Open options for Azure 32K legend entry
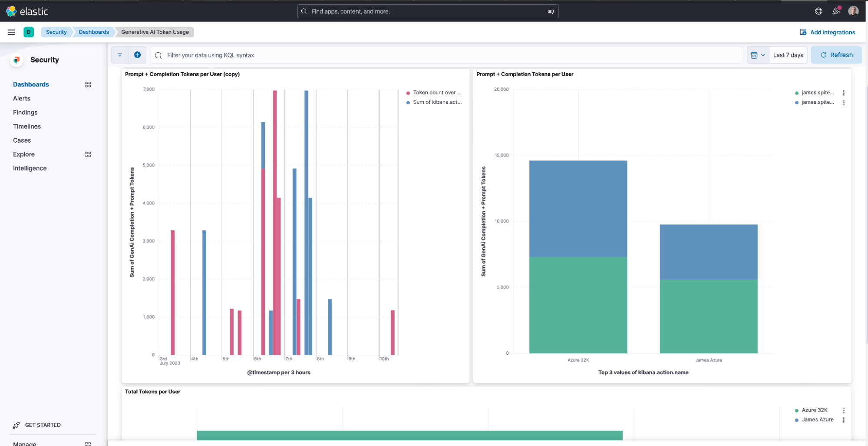Image resolution: width=868 pixels, height=446 pixels. click(844, 410)
